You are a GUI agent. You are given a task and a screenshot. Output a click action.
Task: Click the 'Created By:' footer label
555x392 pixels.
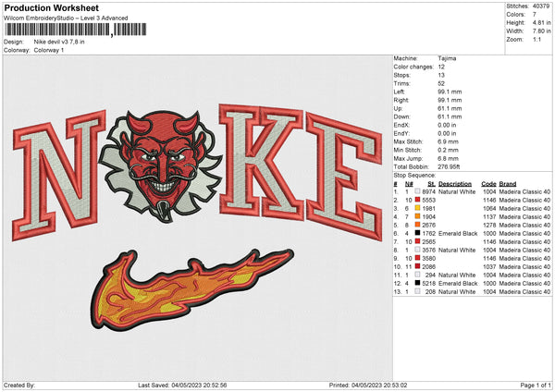coord(19,385)
